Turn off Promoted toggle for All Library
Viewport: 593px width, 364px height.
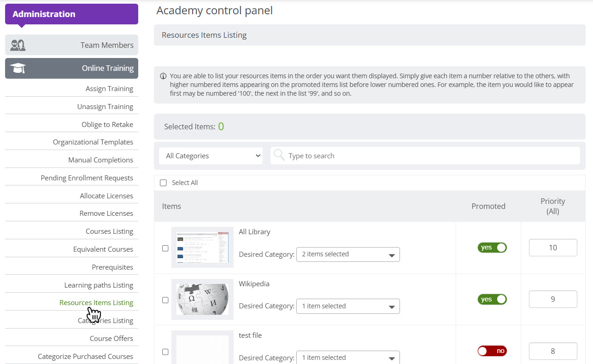pos(492,248)
